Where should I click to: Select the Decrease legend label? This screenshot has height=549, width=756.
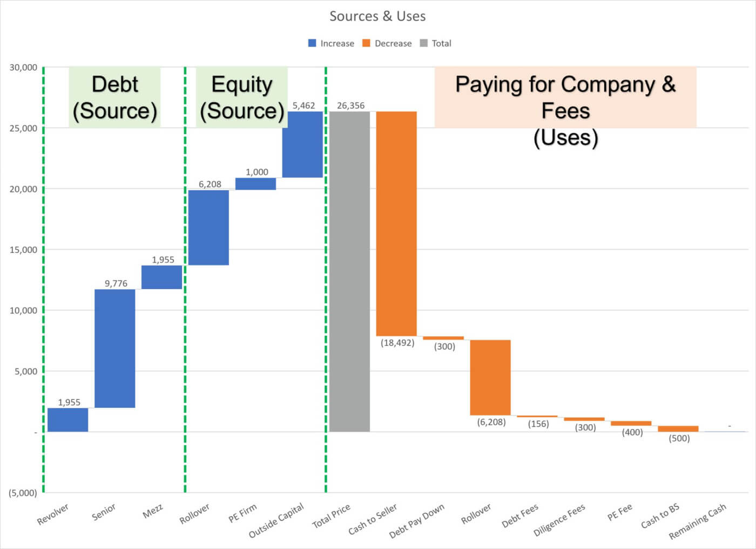click(393, 43)
